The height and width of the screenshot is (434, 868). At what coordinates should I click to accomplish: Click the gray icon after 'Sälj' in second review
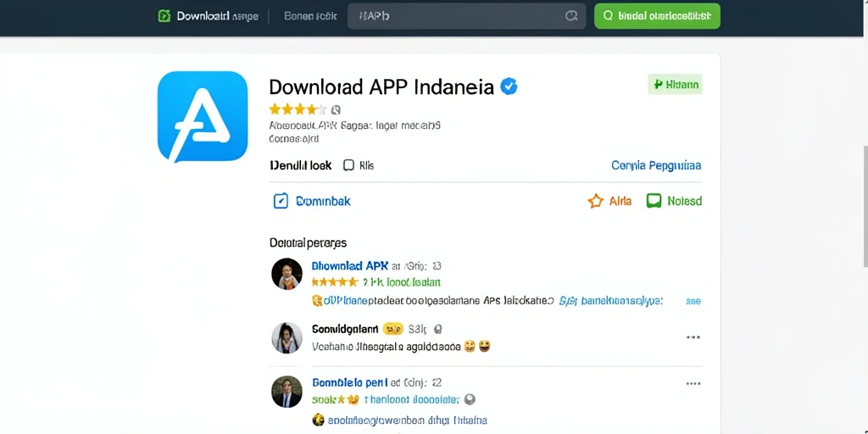[x=438, y=330]
